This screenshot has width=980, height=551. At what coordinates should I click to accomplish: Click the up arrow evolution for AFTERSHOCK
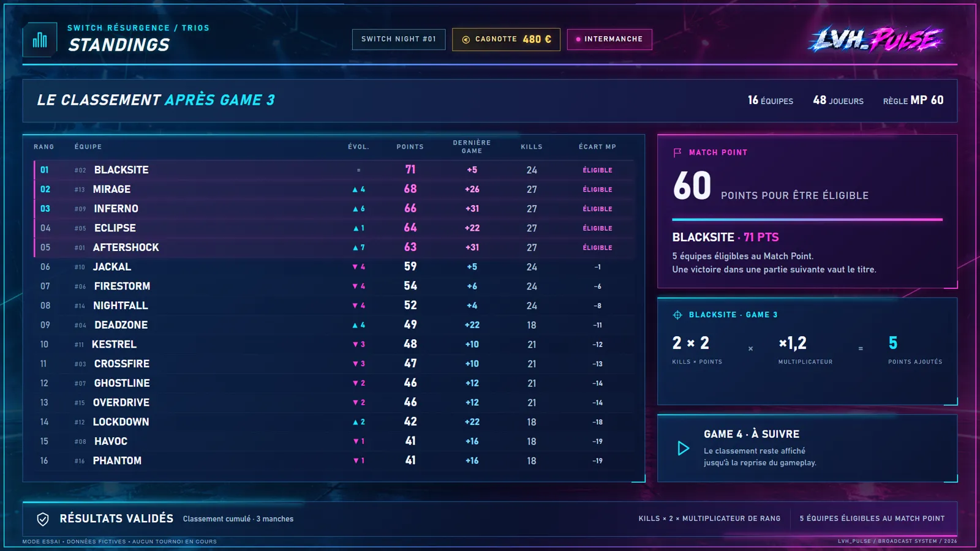tap(355, 248)
